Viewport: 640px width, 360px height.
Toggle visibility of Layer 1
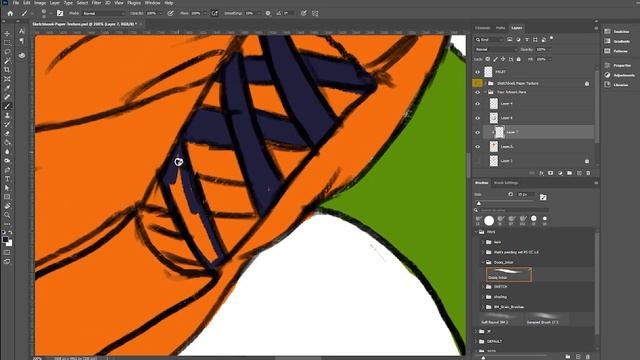(477, 161)
